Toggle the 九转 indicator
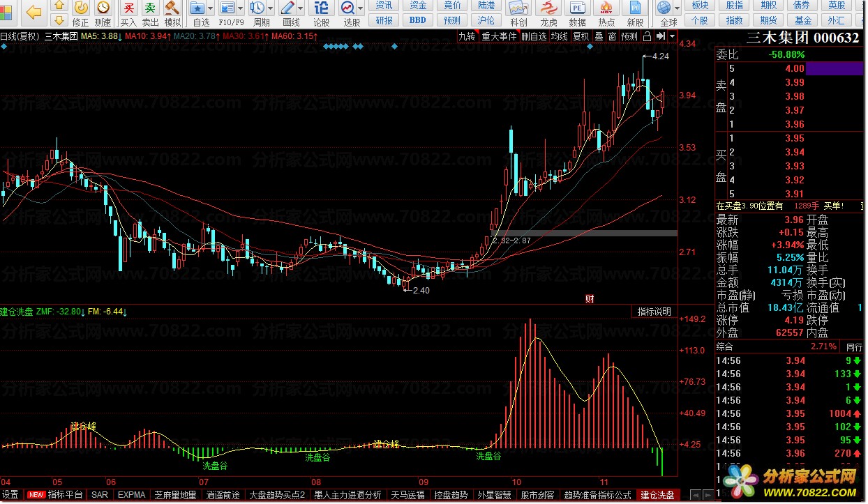The height and width of the screenshot is (504, 868). point(467,36)
